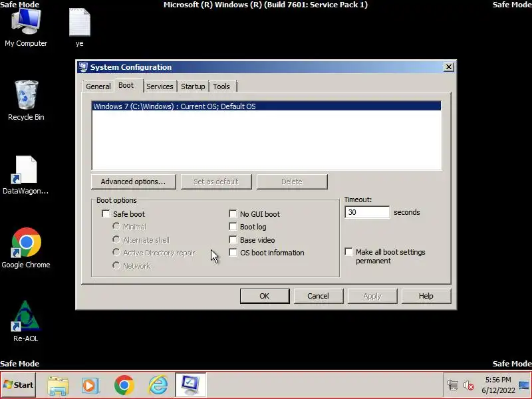Click OK to confirm settings

pos(265,296)
